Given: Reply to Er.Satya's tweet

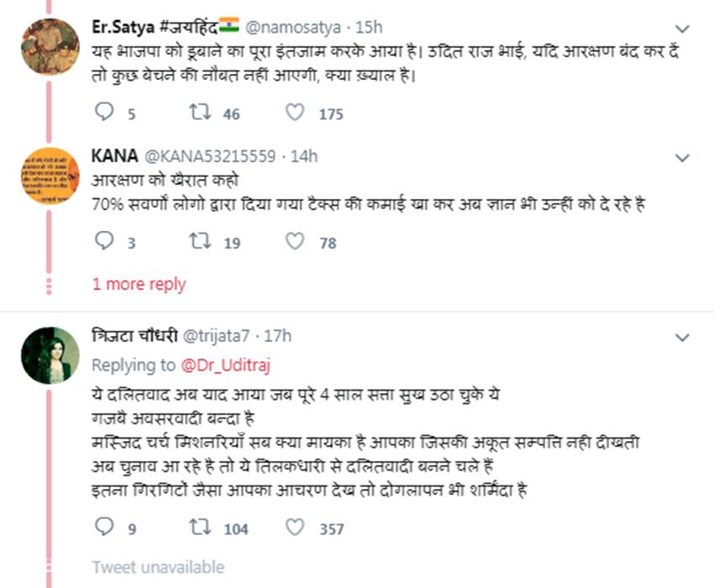Looking at the screenshot, I should point(104,113).
